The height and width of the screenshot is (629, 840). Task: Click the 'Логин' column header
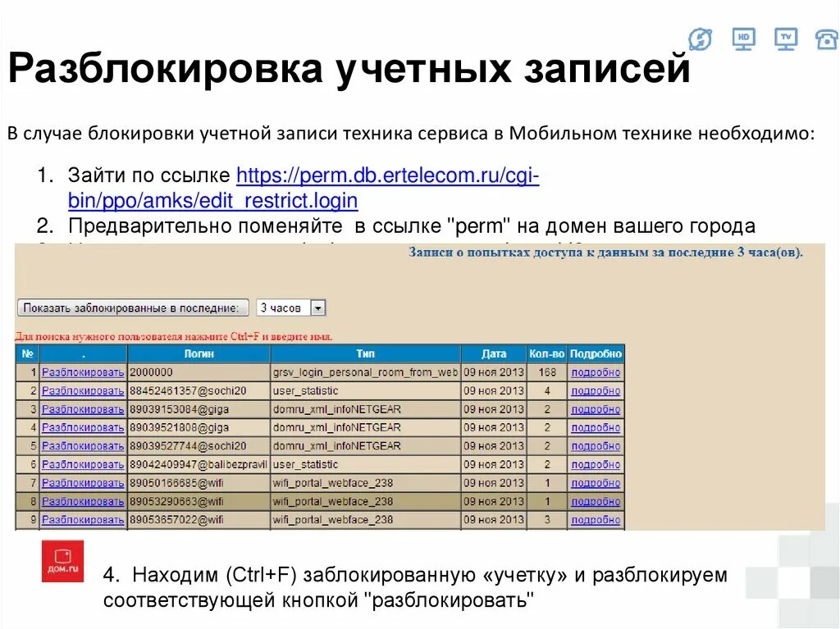tap(199, 353)
